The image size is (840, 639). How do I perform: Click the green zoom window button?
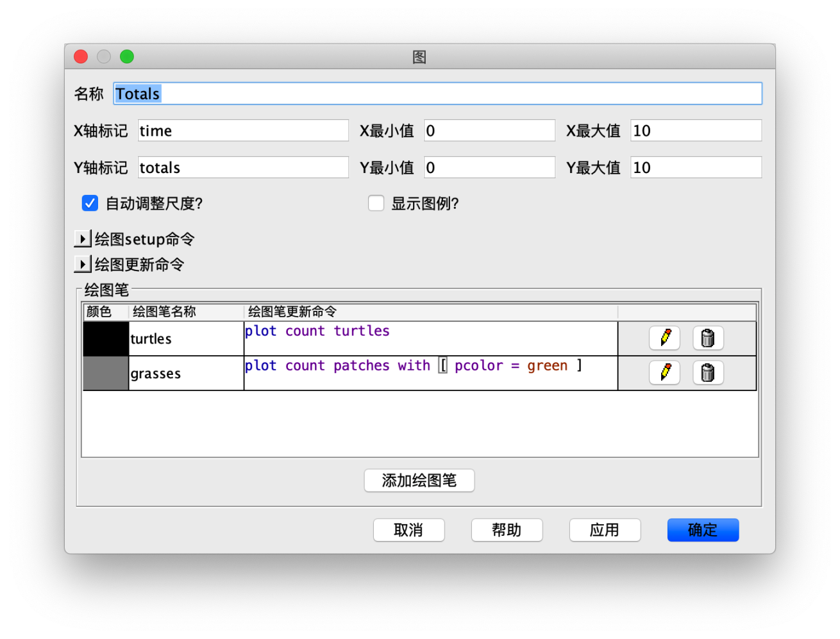pyautogui.click(x=127, y=56)
